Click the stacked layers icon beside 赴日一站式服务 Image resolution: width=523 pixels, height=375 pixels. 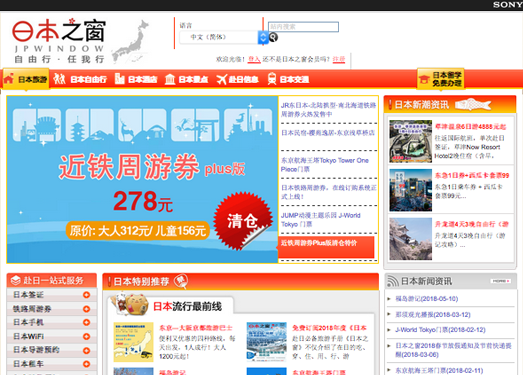[x=16, y=280]
